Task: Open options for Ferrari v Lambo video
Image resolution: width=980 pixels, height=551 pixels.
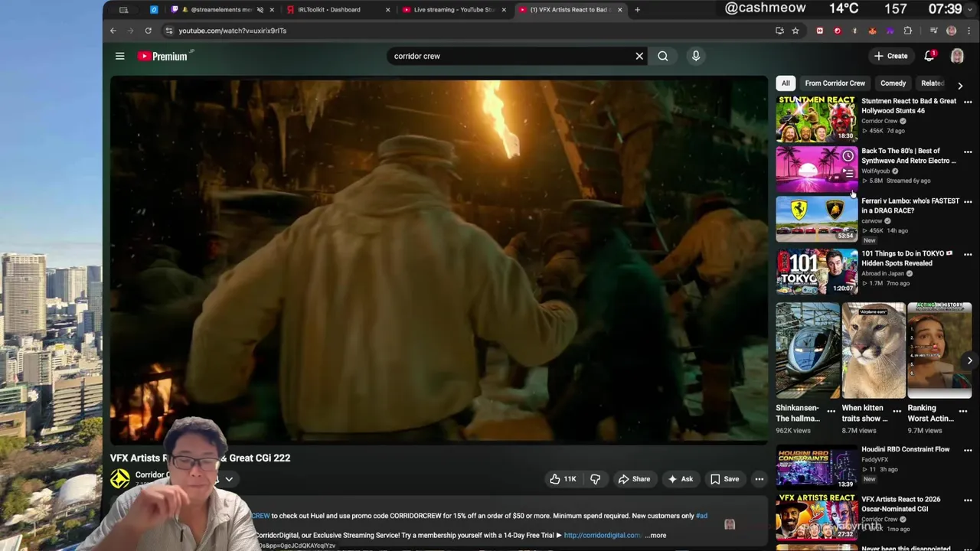Action: pos(968,202)
